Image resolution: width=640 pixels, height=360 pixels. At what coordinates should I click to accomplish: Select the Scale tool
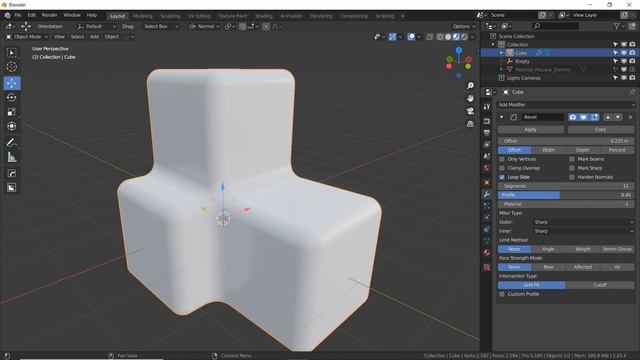[x=11, y=112]
